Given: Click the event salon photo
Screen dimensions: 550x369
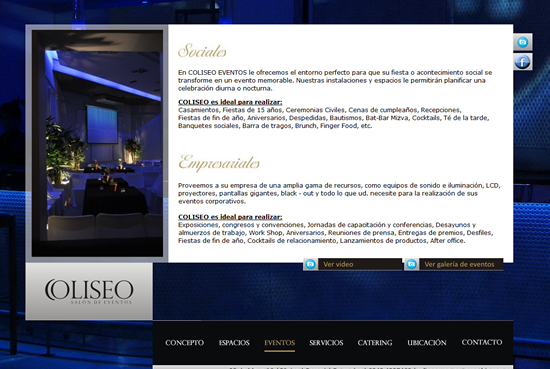Looking at the screenshot, I should click(x=98, y=143).
